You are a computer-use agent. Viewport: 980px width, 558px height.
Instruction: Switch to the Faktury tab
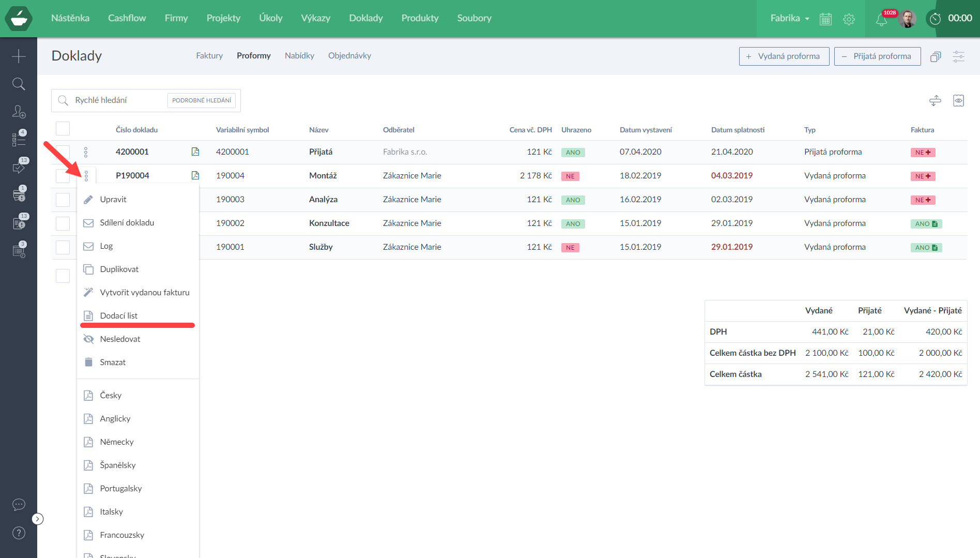pos(209,56)
